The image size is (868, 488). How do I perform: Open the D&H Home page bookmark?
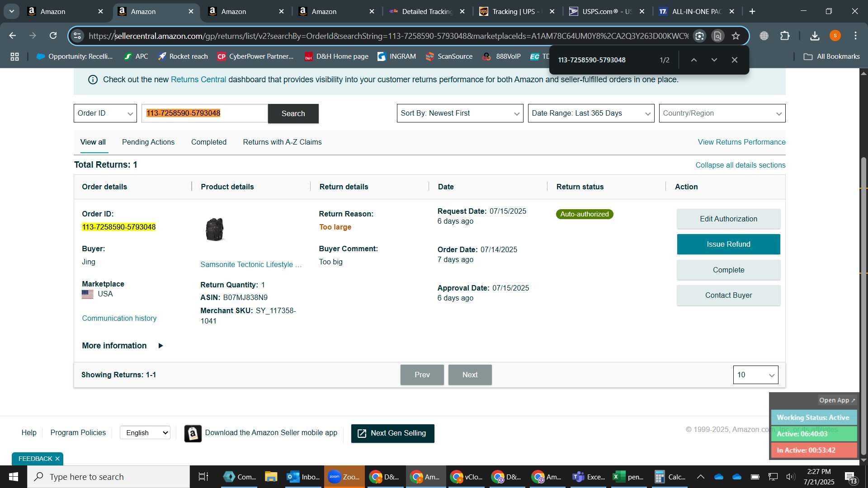click(336, 56)
